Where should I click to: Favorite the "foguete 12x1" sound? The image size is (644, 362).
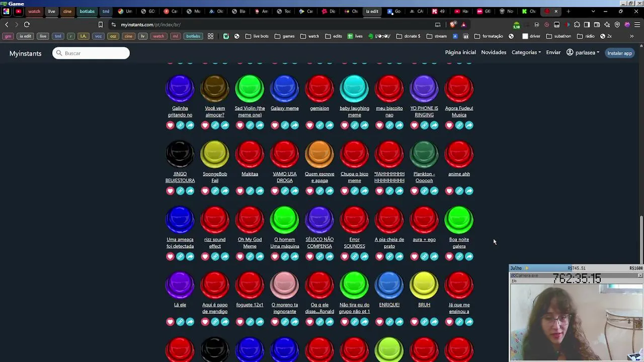pyautogui.click(x=240, y=322)
